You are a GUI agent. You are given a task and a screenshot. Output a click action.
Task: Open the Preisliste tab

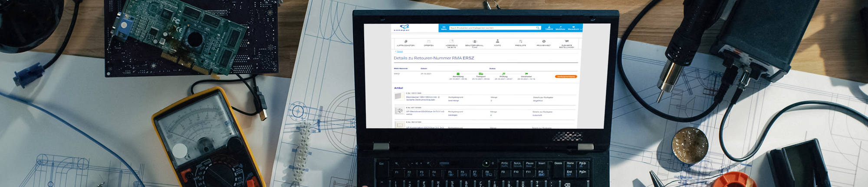(x=520, y=43)
